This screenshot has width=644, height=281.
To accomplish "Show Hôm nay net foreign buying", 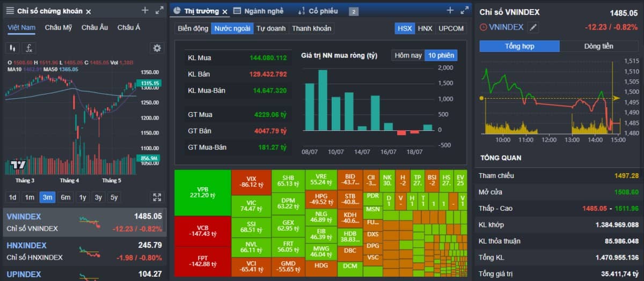I will pyautogui.click(x=408, y=55).
